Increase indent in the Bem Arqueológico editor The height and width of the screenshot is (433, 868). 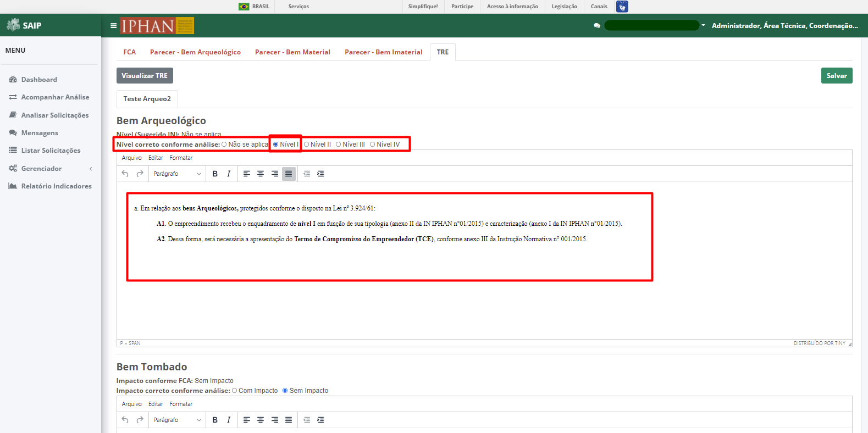(320, 174)
